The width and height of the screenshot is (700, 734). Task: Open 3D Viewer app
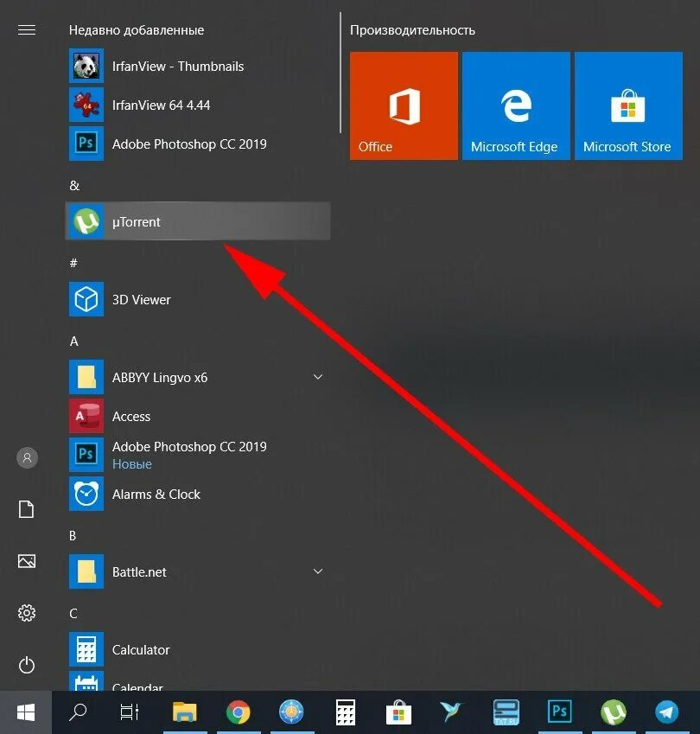coord(198,299)
